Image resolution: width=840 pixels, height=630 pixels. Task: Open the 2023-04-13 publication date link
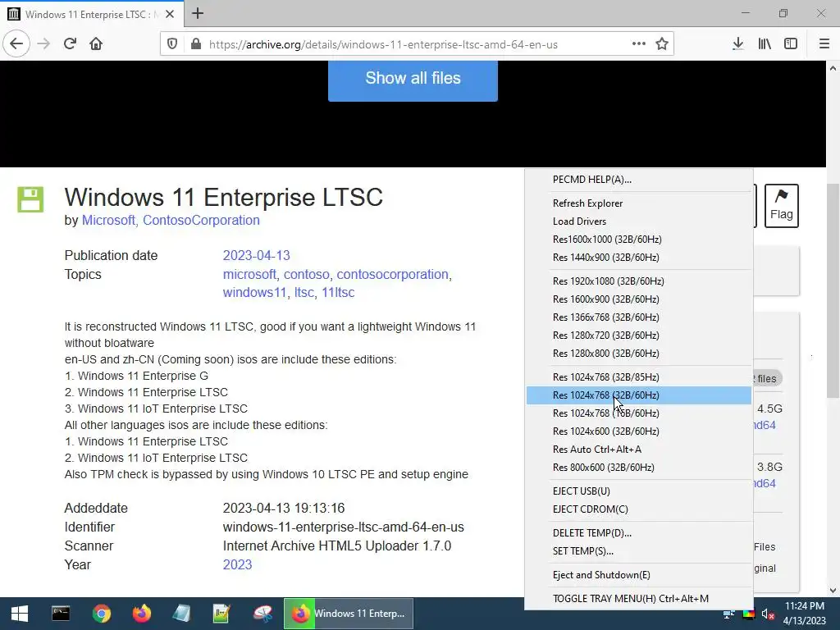click(x=256, y=256)
